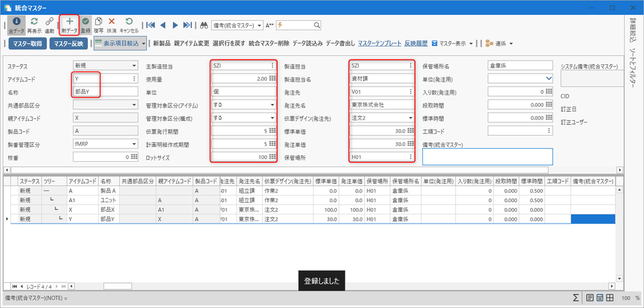
Task: Open the 製番管理区分 dropdown
Action: pyautogui.click(x=134, y=144)
